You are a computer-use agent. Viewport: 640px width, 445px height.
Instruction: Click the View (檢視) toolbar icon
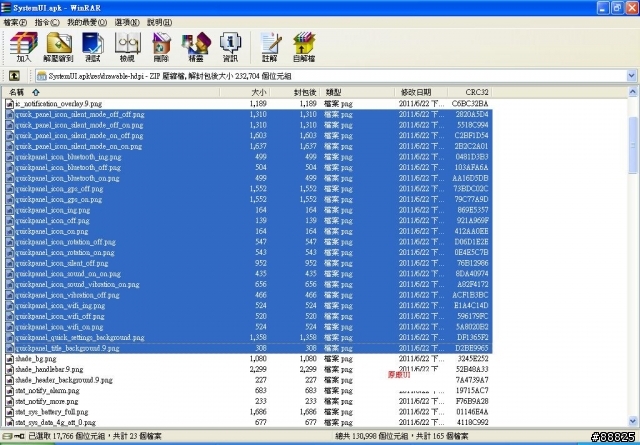tap(127, 47)
